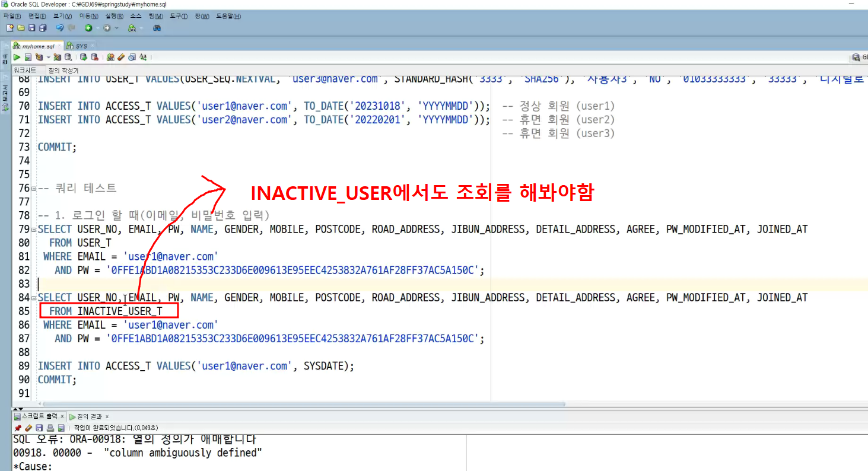Save script output via diskette icon
The width and height of the screenshot is (868, 471).
(39, 427)
